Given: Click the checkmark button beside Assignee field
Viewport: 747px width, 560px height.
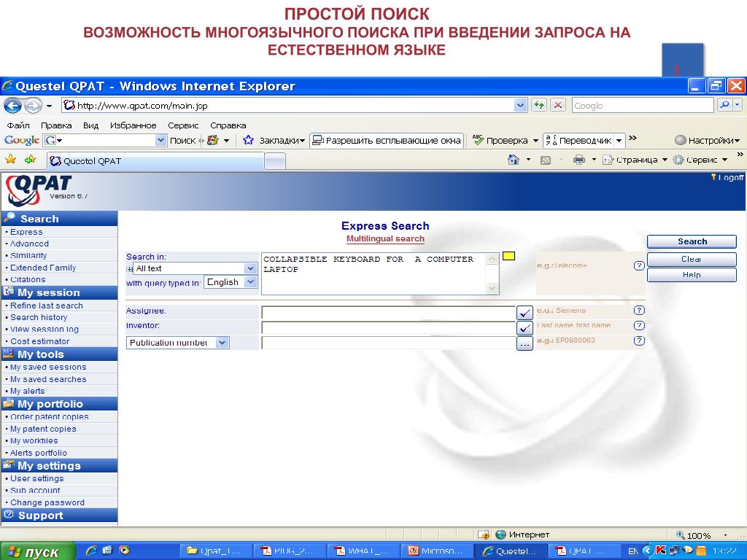Looking at the screenshot, I should pos(525,313).
